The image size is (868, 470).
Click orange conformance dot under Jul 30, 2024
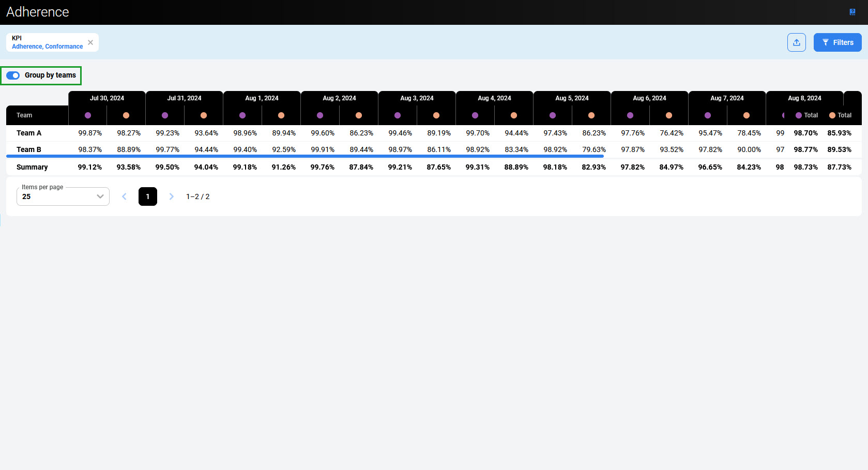[126, 115]
